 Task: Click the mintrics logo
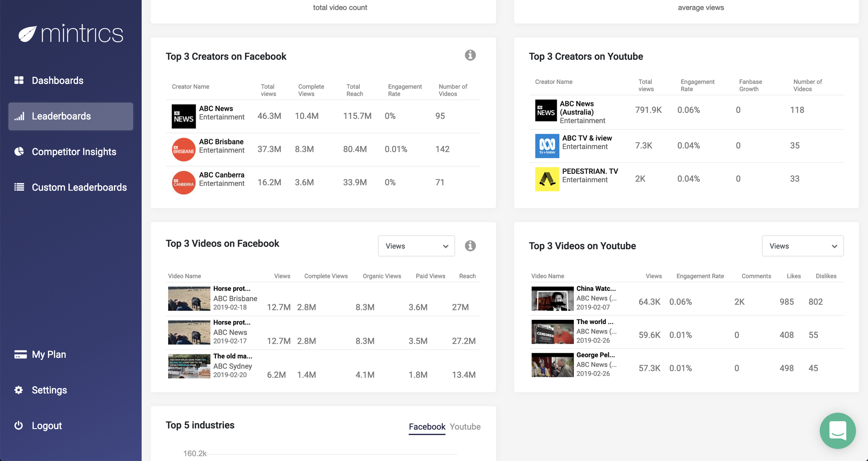71,34
